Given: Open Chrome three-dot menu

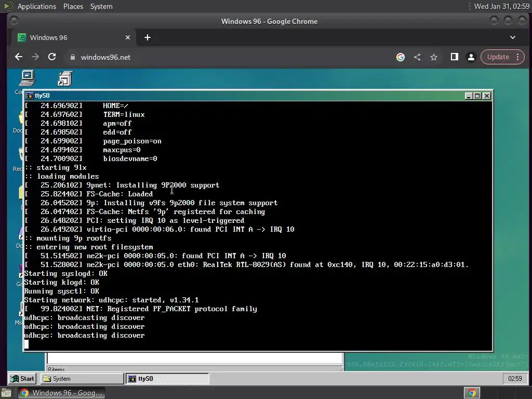Looking at the screenshot, I should pyautogui.click(x=518, y=57).
